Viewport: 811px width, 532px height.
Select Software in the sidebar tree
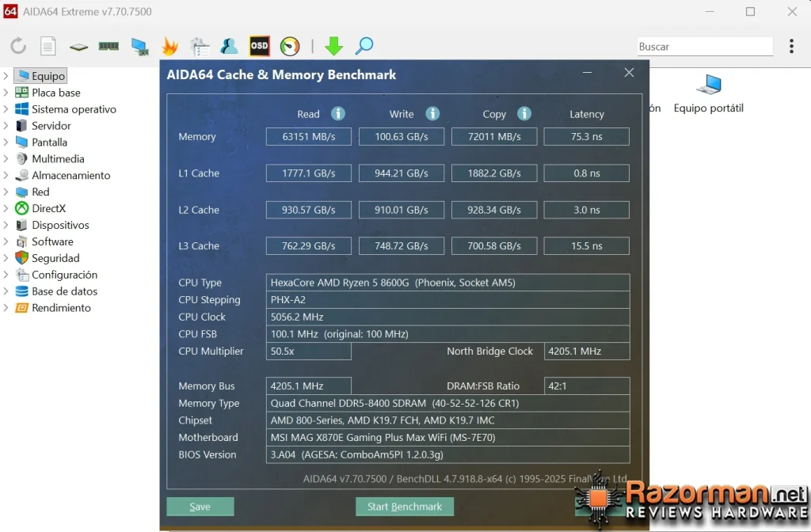click(x=52, y=241)
